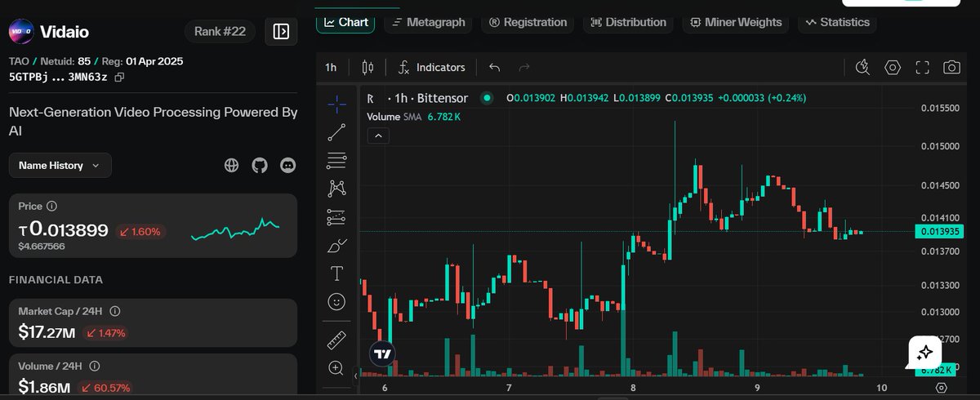
Task: Click the Market Cap value $17.27M
Action: click(47, 332)
